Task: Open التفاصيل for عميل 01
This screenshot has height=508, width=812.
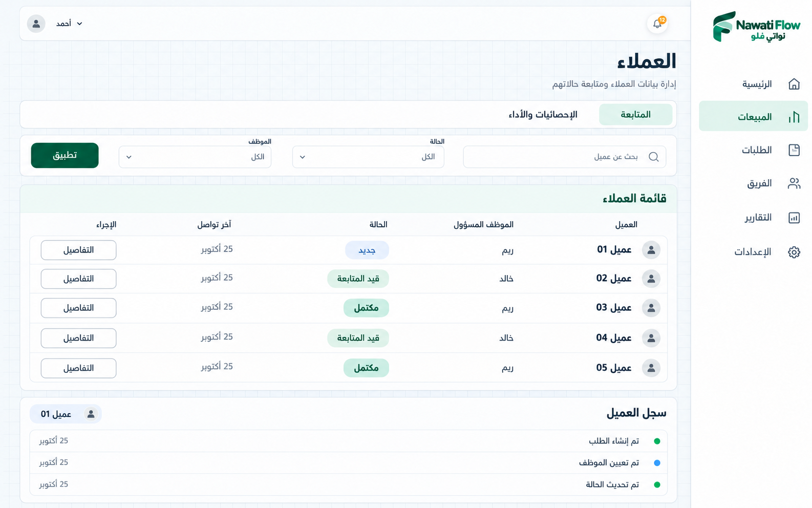Action: (x=78, y=250)
